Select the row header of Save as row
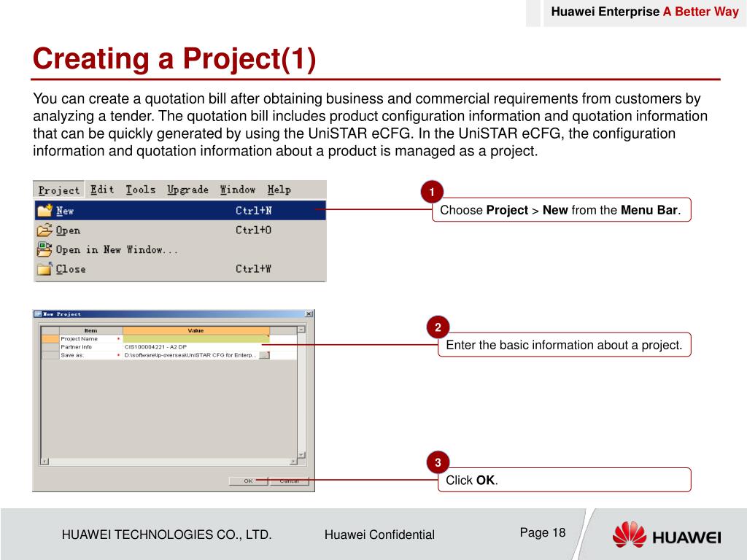This screenshot has width=747, height=560. tap(50, 355)
